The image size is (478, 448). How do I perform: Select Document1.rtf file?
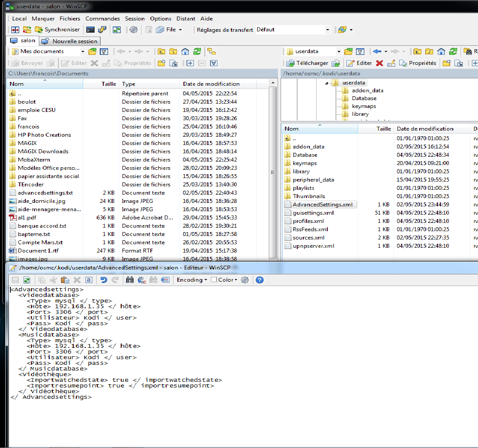click(38, 251)
